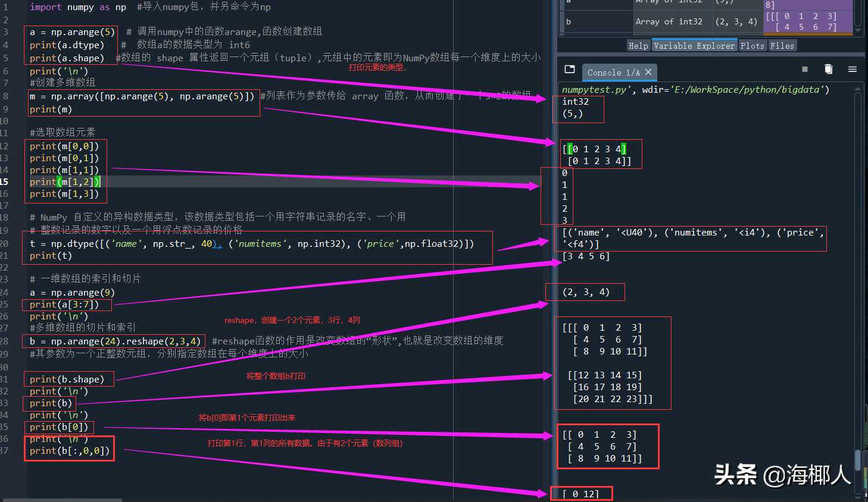This screenshot has width=868, height=502.
Task: Click the '#多维数组的切片和索引' comment line
Action: click(83, 327)
